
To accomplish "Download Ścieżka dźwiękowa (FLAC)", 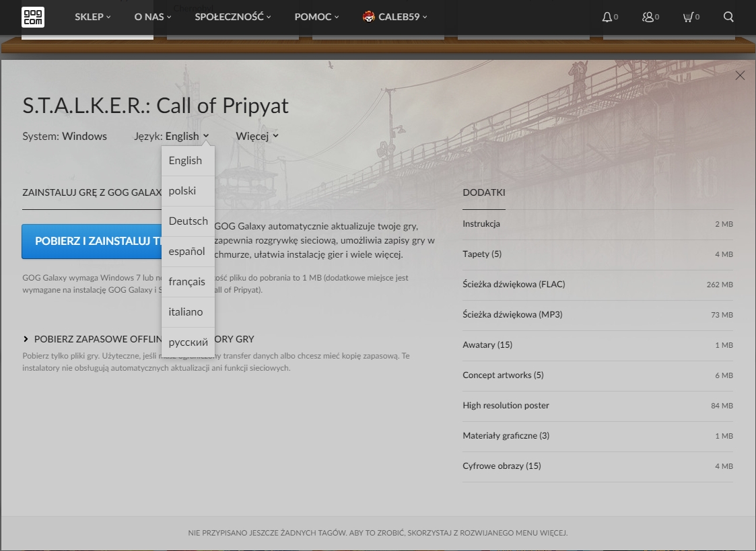I will pyautogui.click(x=597, y=285).
